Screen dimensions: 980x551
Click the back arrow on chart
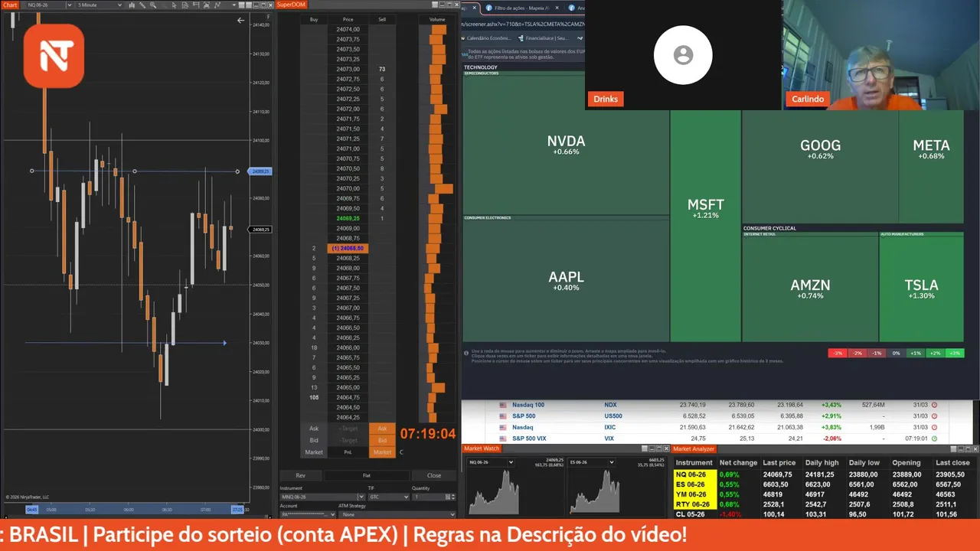(240, 21)
